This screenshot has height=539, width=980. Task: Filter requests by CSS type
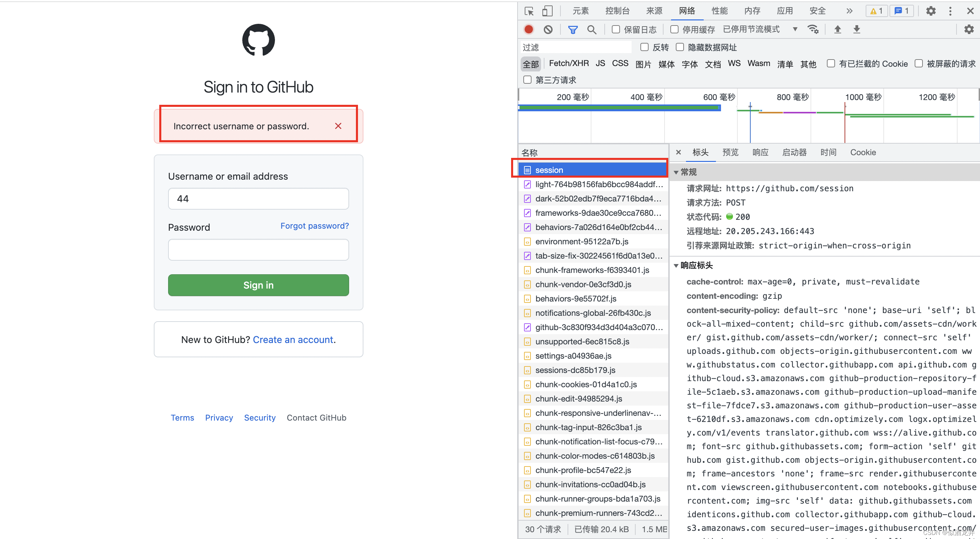point(620,64)
